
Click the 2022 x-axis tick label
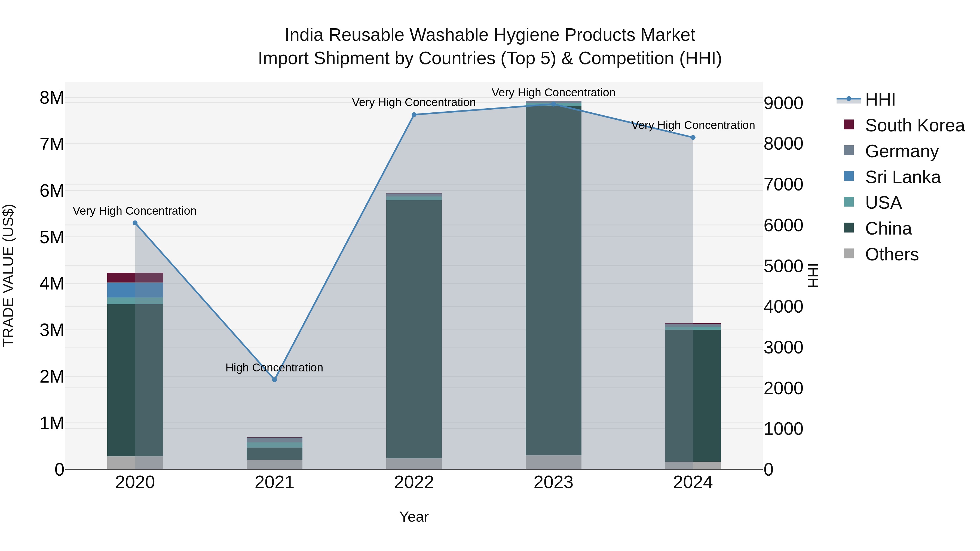[414, 482]
